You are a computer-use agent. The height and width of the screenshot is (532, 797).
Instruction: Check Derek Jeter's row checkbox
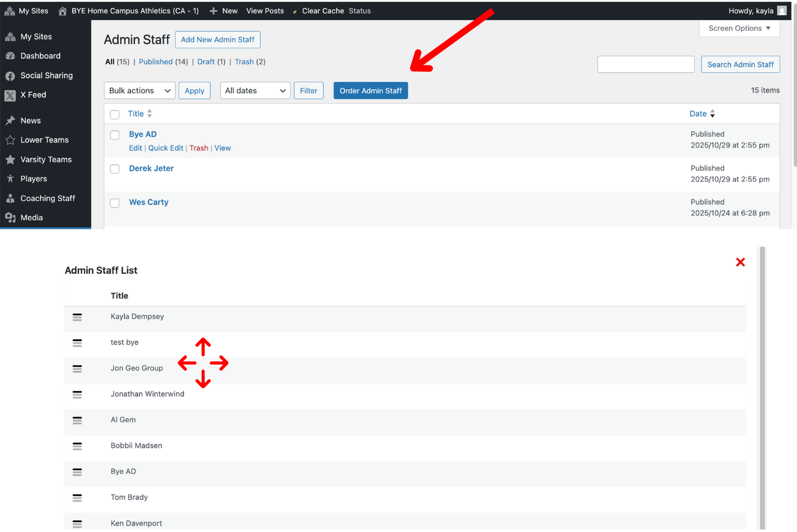[115, 169]
